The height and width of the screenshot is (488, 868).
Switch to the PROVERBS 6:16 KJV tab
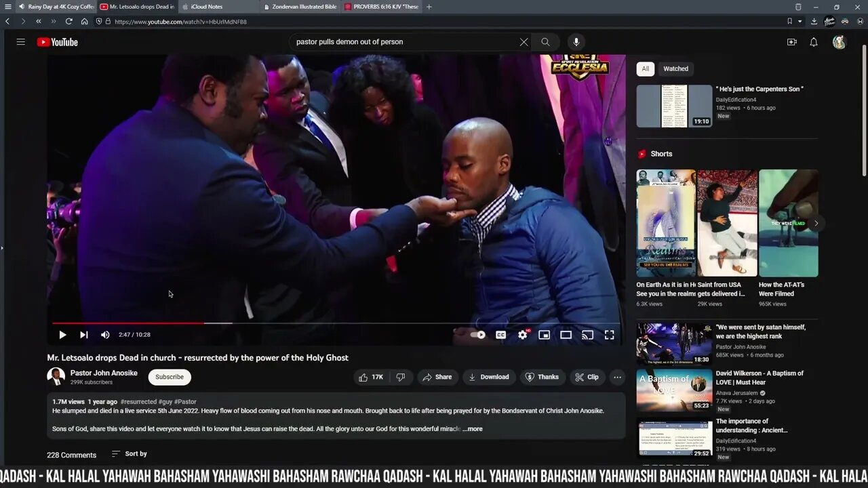pyautogui.click(x=382, y=7)
